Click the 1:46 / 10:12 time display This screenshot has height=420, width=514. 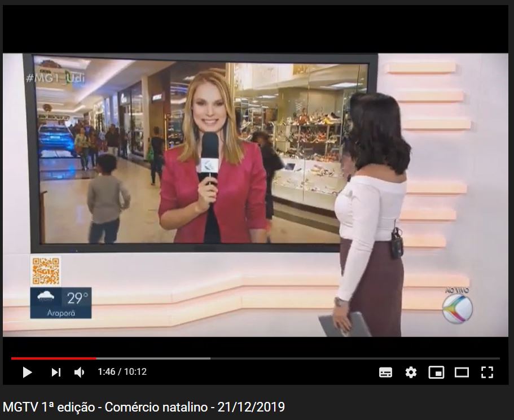click(122, 372)
